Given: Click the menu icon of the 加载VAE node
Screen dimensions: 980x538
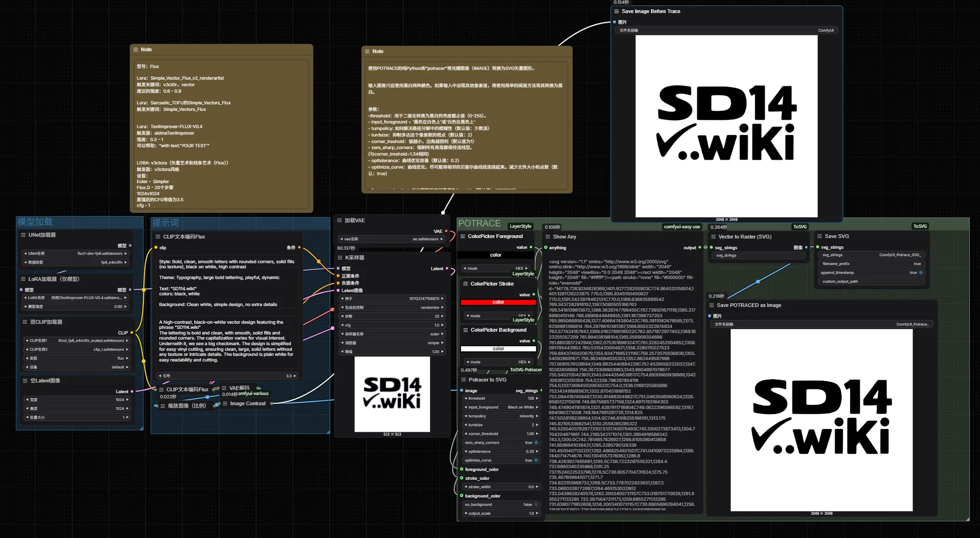Looking at the screenshot, I should tap(339, 220).
